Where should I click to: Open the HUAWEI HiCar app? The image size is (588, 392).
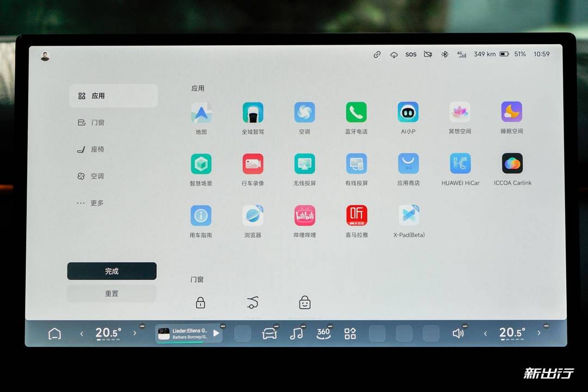coord(460,163)
